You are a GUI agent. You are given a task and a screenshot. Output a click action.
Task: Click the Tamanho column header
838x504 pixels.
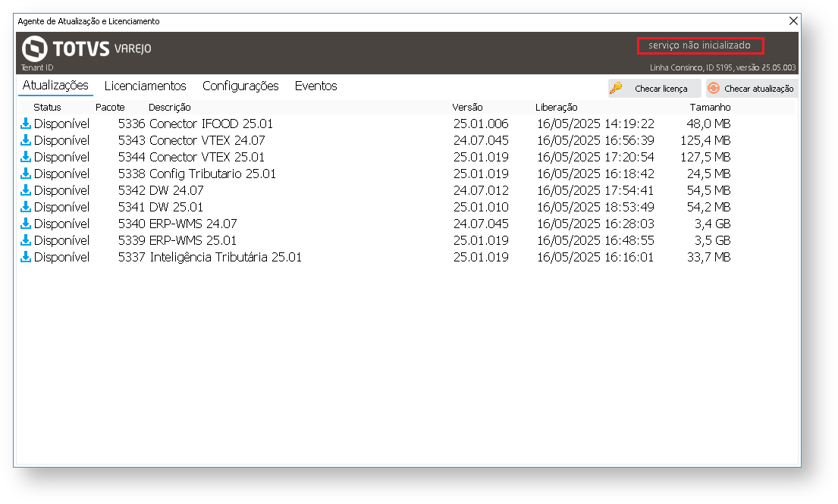[711, 108]
